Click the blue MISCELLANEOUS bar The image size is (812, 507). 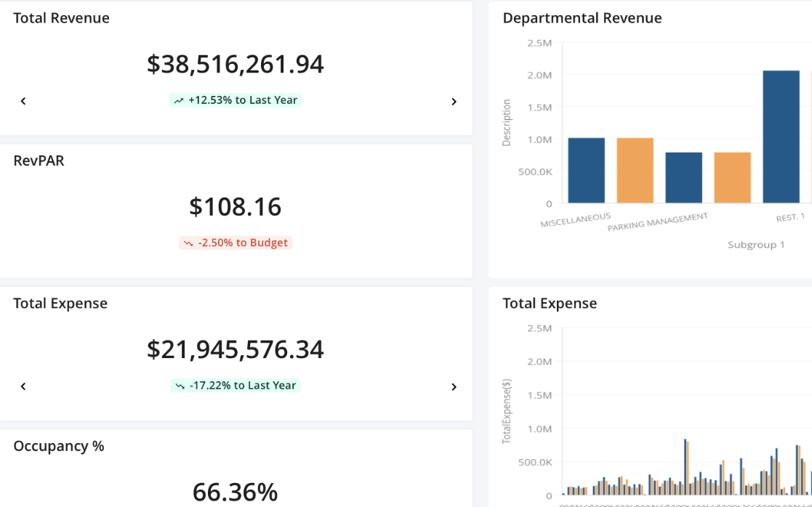click(x=586, y=171)
